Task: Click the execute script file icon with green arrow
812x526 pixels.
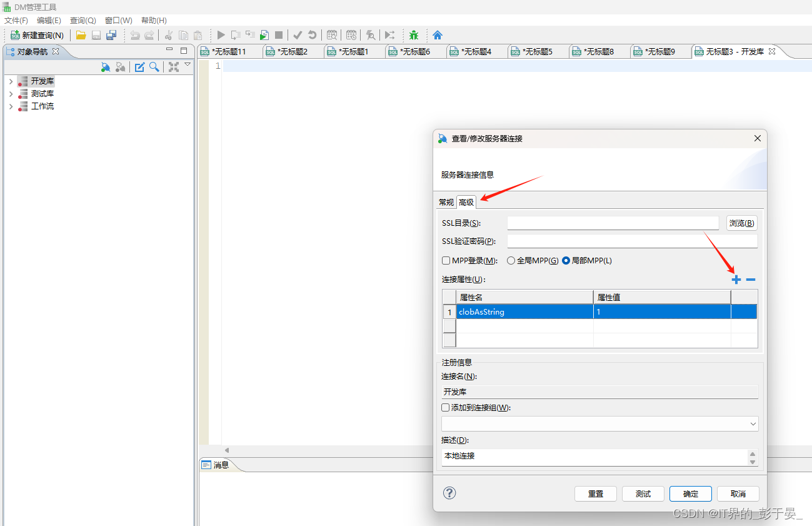Action: tap(264, 36)
